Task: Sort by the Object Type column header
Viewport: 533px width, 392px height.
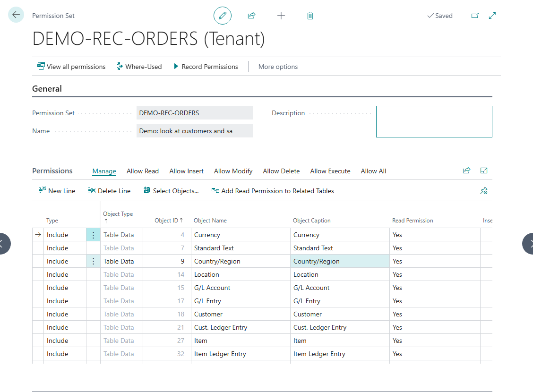Action: [x=118, y=217]
